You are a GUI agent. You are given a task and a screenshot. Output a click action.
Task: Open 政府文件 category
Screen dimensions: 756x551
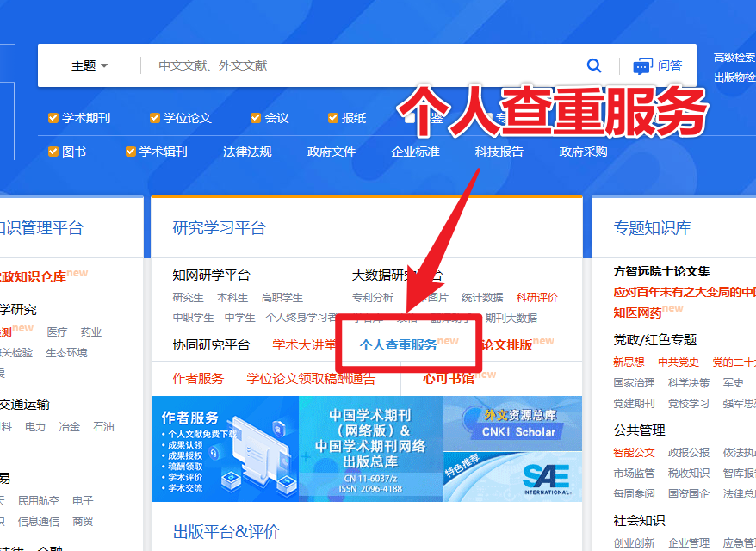click(332, 152)
